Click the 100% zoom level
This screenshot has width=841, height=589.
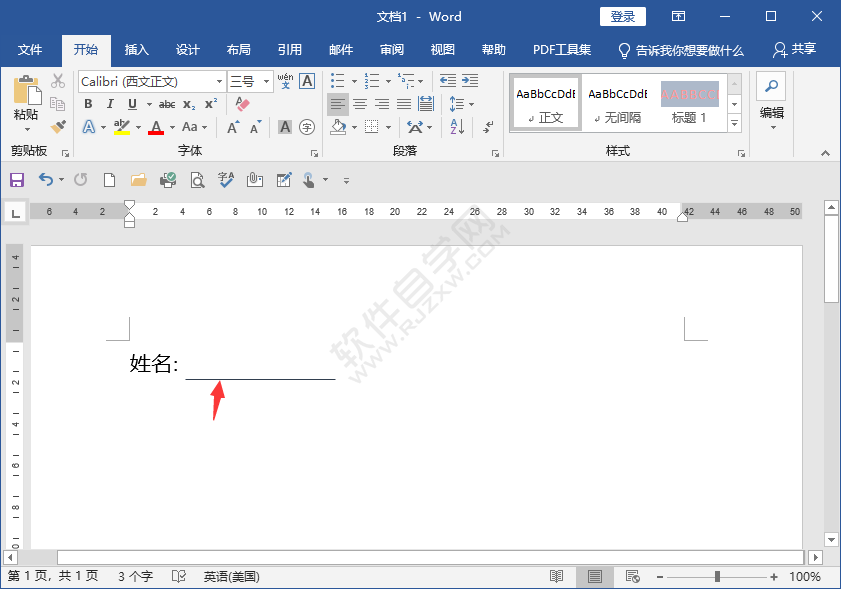(805, 577)
